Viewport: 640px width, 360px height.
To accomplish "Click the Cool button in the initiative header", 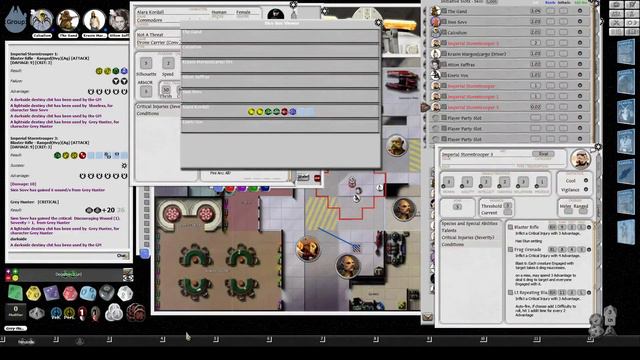I will (491, 2).
